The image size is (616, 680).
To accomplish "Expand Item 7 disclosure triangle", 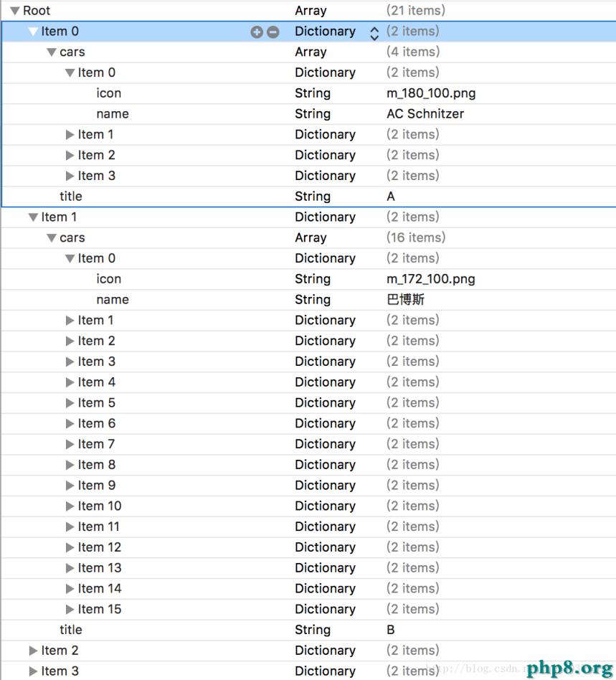I will (x=70, y=445).
